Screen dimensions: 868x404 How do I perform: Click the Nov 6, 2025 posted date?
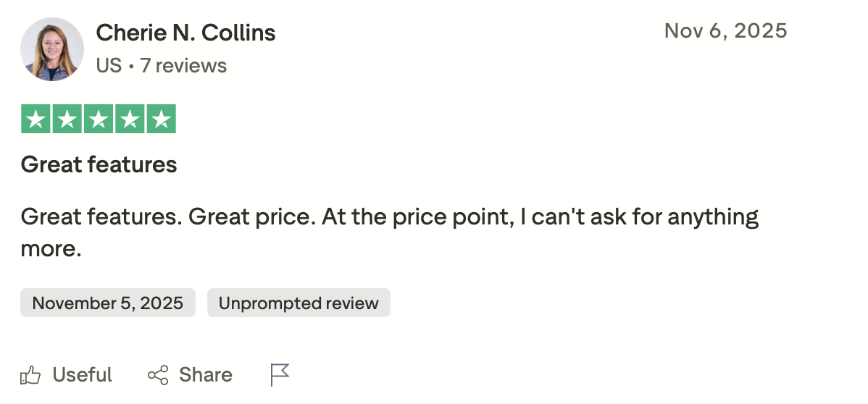pyautogui.click(x=725, y=30)
